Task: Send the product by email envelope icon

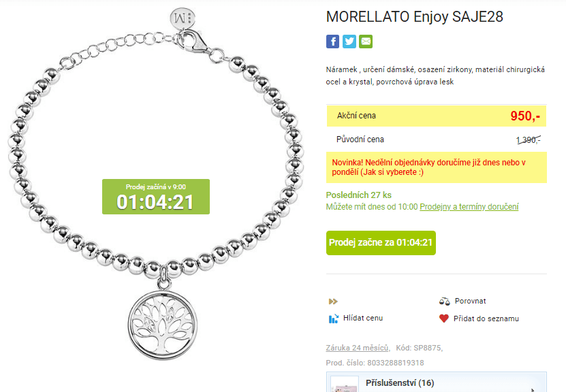Action: pyautogui.click(x=366, y=42)
